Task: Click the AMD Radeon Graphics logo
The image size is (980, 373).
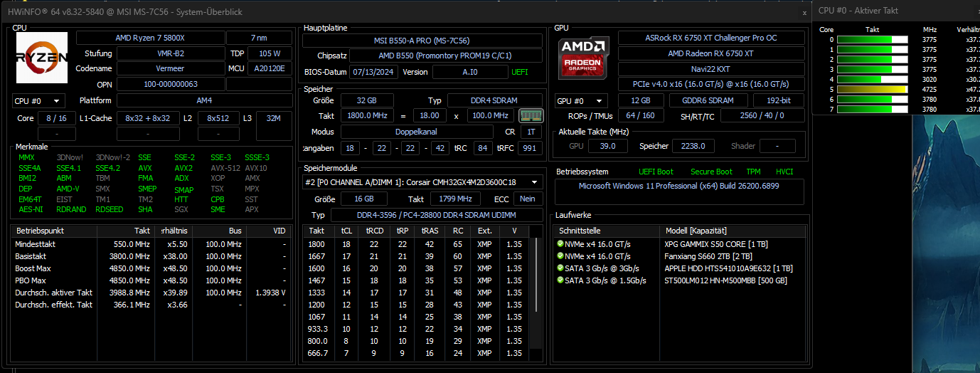Action: click(x=583, y=58)
